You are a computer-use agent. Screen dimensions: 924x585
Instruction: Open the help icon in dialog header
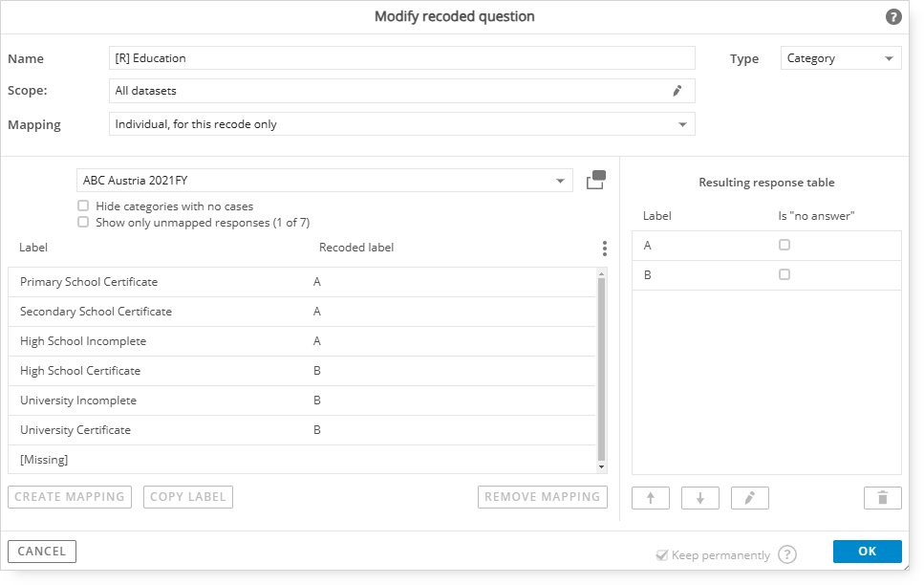click(893, 16)
